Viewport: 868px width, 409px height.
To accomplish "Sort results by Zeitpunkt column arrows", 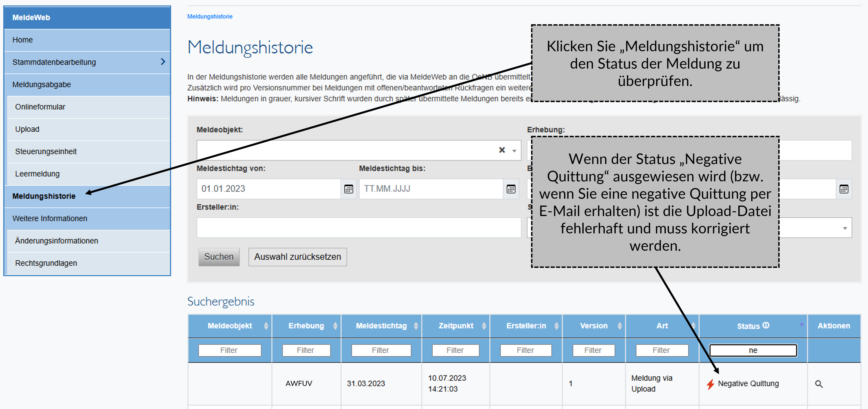I will (484, 325).
